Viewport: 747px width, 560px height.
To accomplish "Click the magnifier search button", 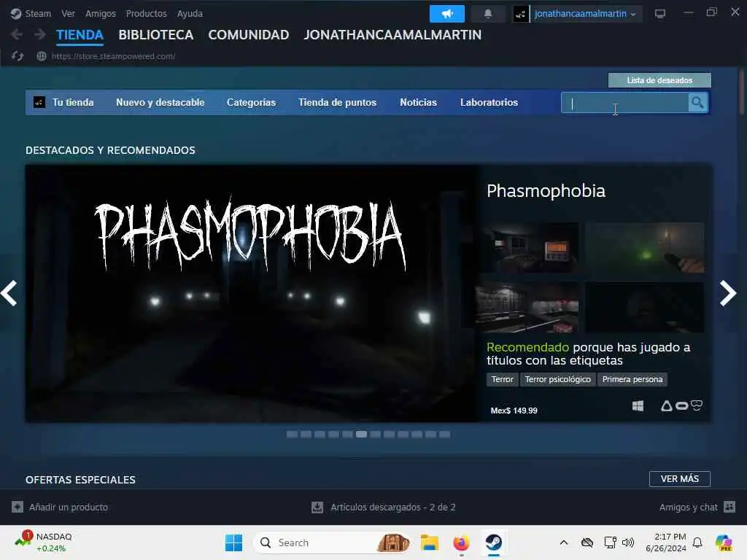I will tap(698, 103).
